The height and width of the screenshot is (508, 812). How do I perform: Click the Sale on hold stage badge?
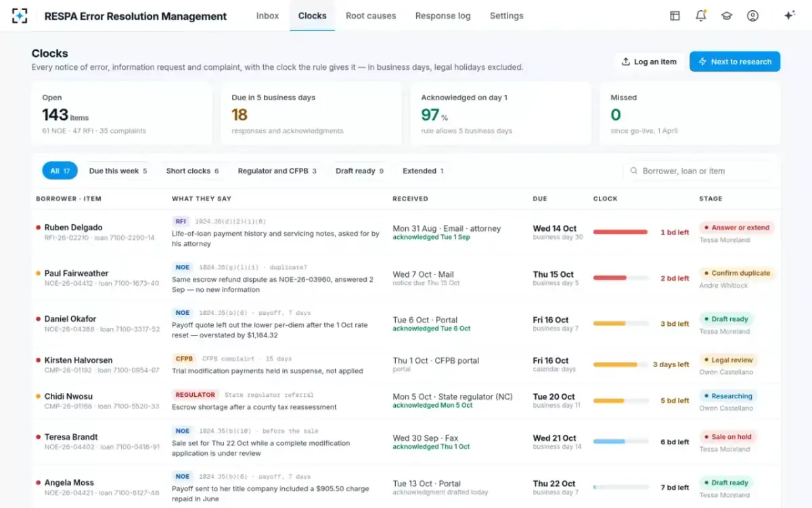coord(727,437)
